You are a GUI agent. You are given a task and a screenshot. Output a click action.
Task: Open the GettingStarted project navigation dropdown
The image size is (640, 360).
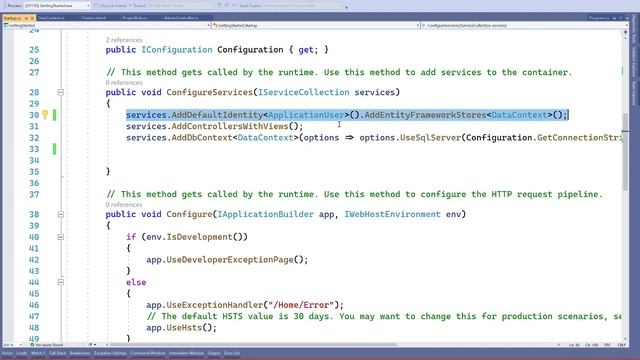(x=107, y=25)
